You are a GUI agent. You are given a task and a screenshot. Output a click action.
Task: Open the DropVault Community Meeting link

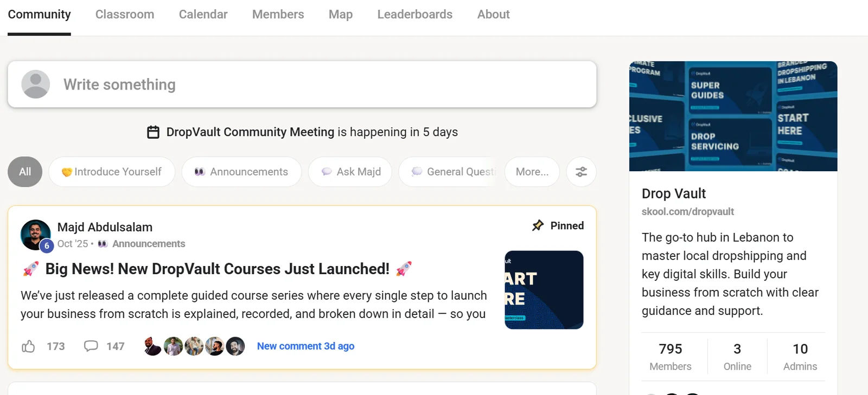click(x=250, y=132)
